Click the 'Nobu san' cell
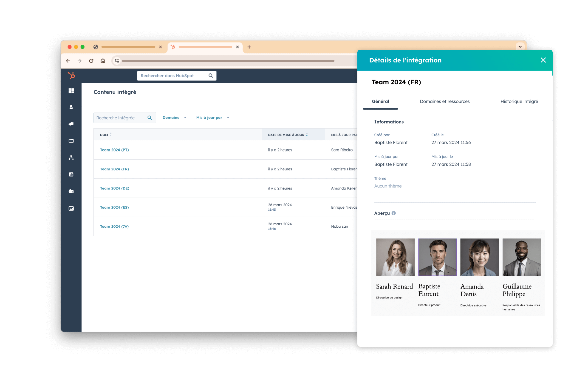 pos(339,226)
